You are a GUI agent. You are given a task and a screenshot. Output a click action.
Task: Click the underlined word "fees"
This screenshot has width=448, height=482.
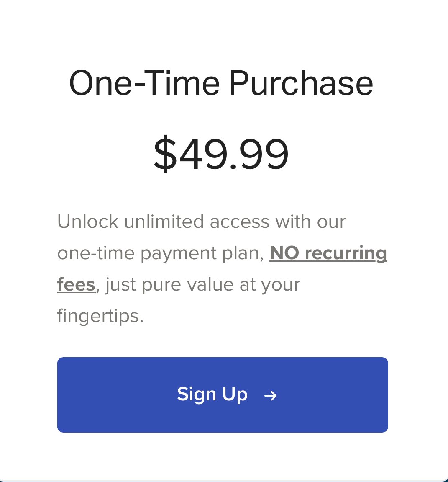(x=76, y=285)
